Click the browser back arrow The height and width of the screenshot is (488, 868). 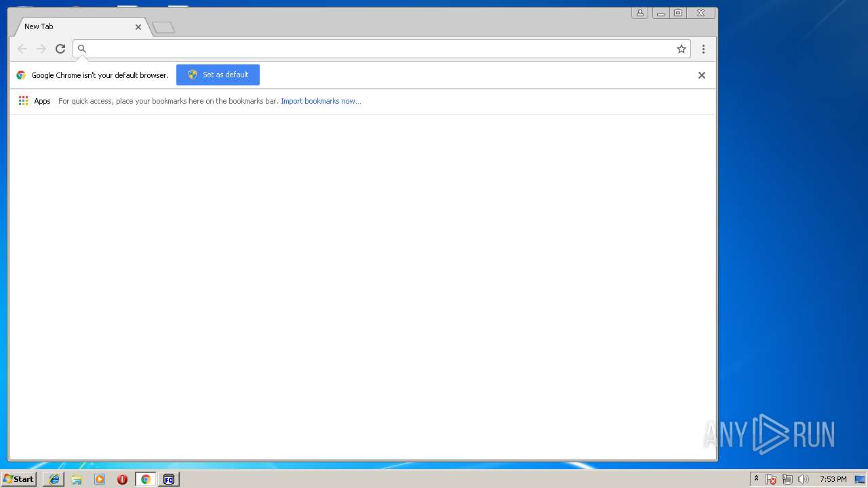point(22,49)
